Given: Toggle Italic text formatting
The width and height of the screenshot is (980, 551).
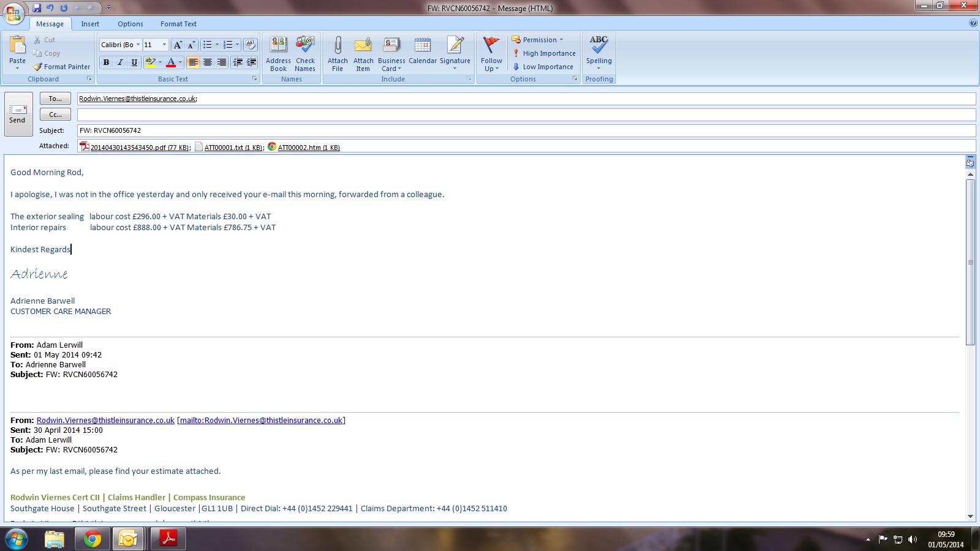Looking at the screenshot, I should pyautogui.click(x=120, y=62).
